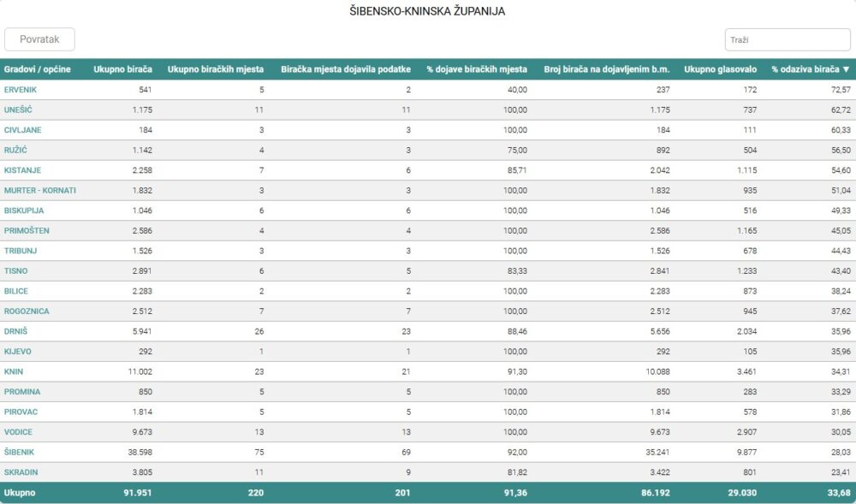
Task: Open the ERVENIK municipality link
Action: pos(21,90)
